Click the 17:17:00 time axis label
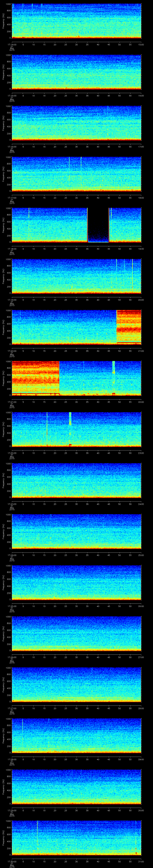The width and height of the screenshot is (153, 868). (x=12, y=198)
